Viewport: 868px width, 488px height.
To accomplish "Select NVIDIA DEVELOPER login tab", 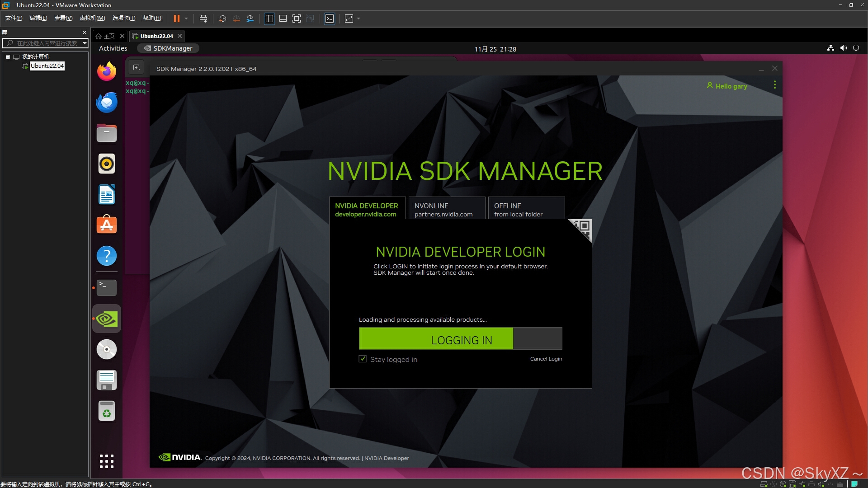I will 367,209.
